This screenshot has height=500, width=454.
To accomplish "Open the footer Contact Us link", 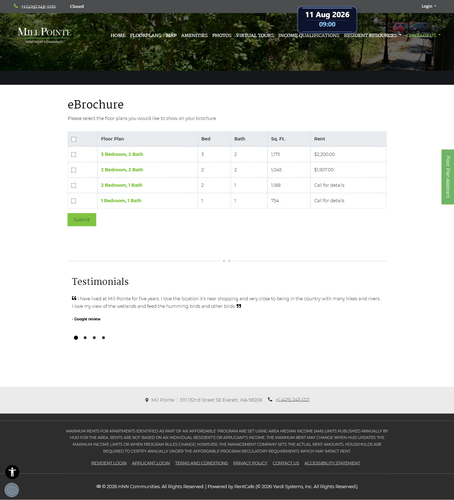I will coord(286,463).
